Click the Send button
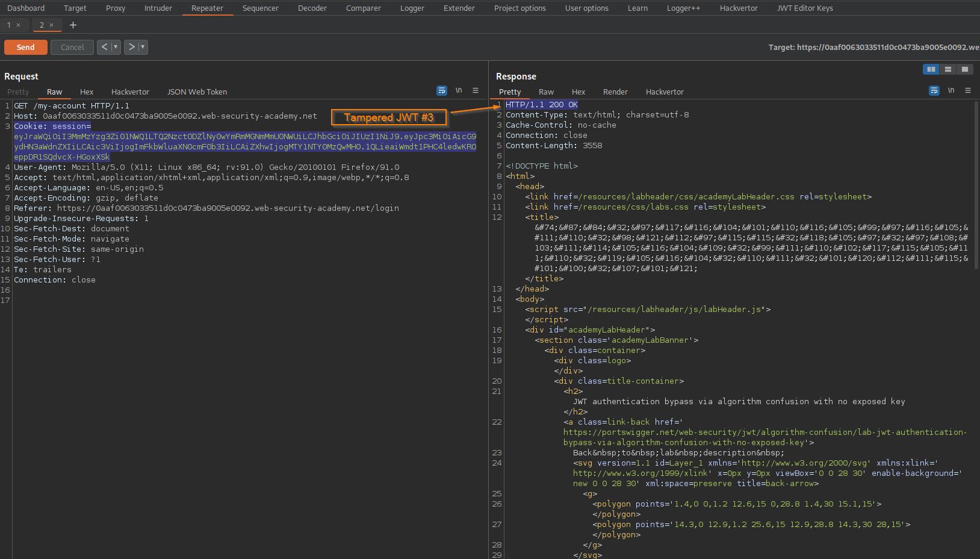 25,47
